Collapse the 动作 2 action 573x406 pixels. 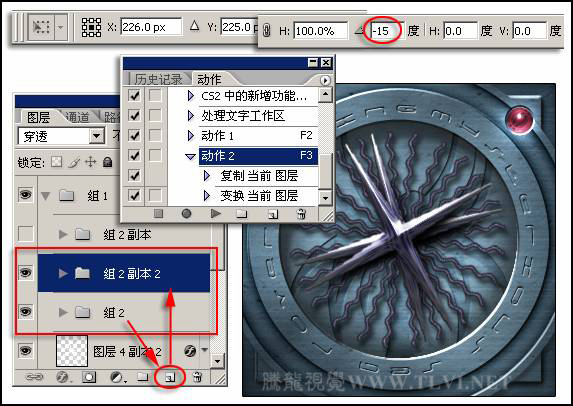tap(190, 156)
